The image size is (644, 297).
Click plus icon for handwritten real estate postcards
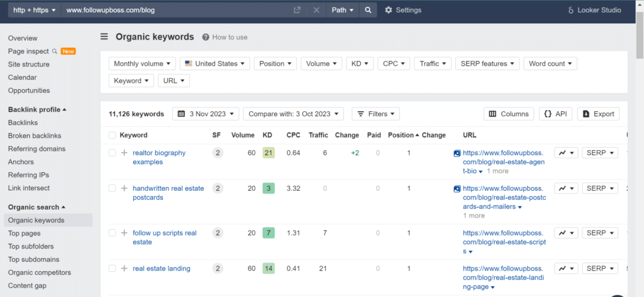[x=124, y=188]
